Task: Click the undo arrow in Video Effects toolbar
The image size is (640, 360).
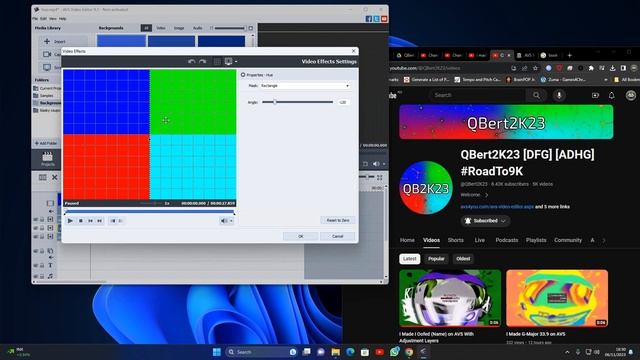Action: pos(191,61)
